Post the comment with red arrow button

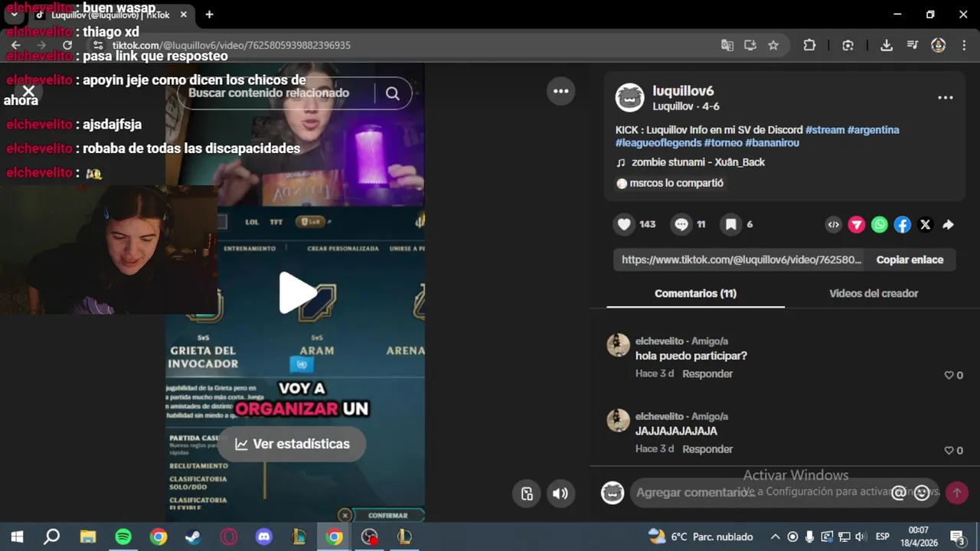956,493
